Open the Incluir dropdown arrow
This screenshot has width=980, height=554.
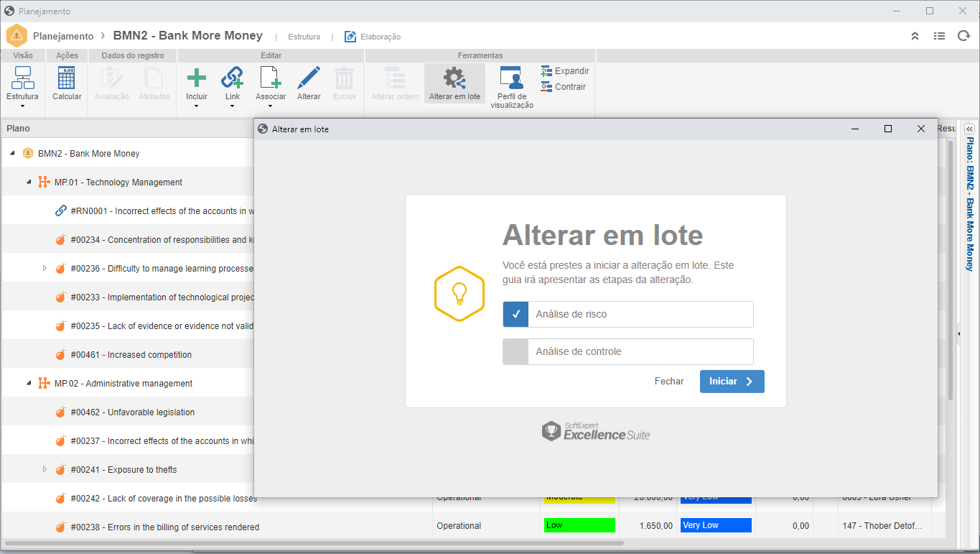pos(196,106)
